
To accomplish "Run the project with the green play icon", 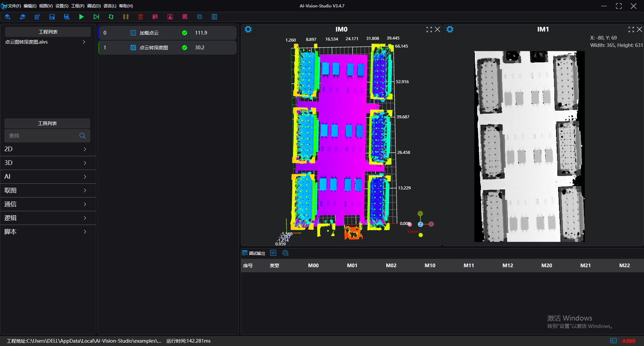I will 81,17.
